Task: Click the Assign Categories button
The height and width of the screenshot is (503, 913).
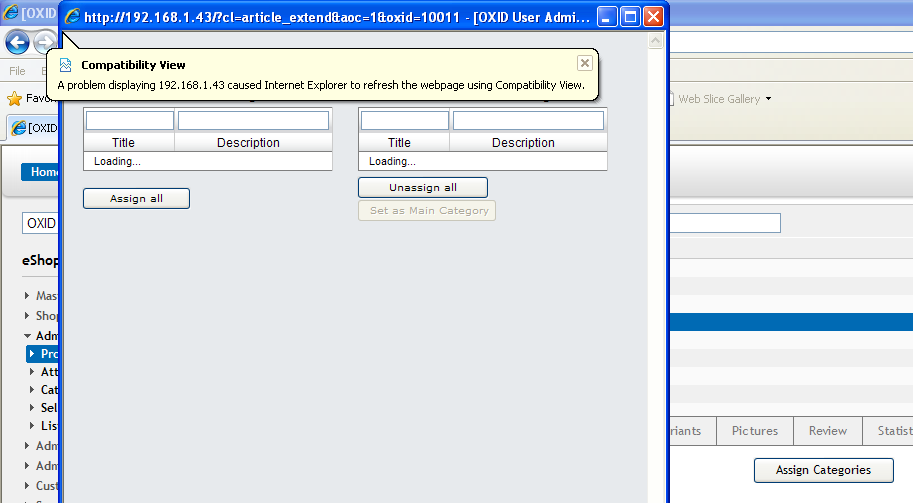Action: (823, 470)
